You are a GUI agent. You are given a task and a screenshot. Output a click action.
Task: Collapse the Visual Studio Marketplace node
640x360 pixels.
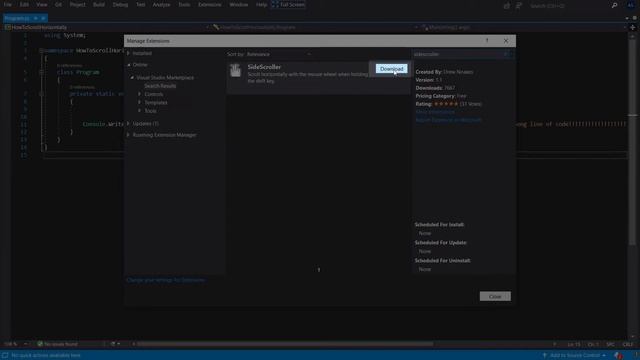coord(132,78)
